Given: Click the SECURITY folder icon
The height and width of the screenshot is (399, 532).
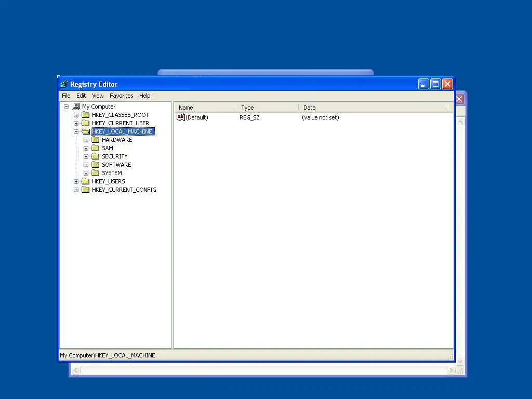Looking at the screenshot, I should click(96, 156).
